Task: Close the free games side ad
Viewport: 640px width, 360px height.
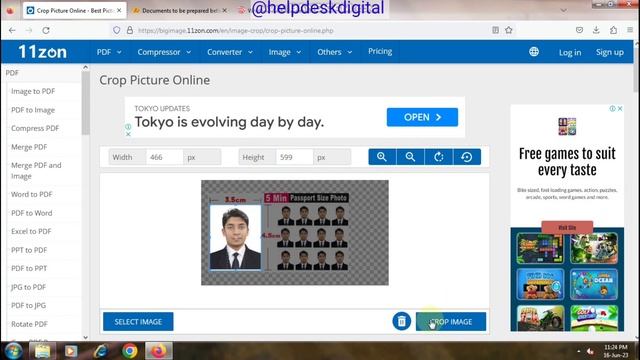Action: pyautogui.click(x=620, y=109)
